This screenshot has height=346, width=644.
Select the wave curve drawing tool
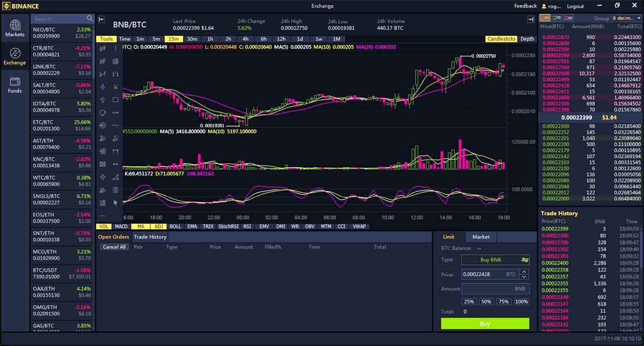115,126
